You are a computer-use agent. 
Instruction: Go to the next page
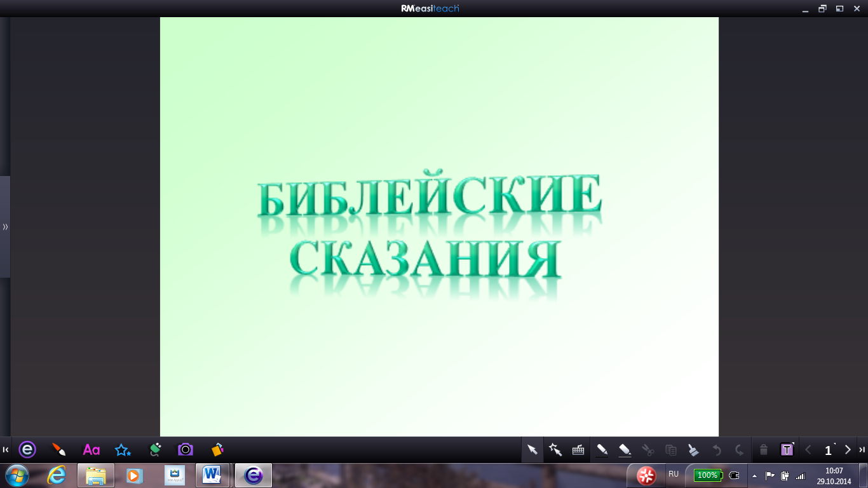tap(848, 450)
